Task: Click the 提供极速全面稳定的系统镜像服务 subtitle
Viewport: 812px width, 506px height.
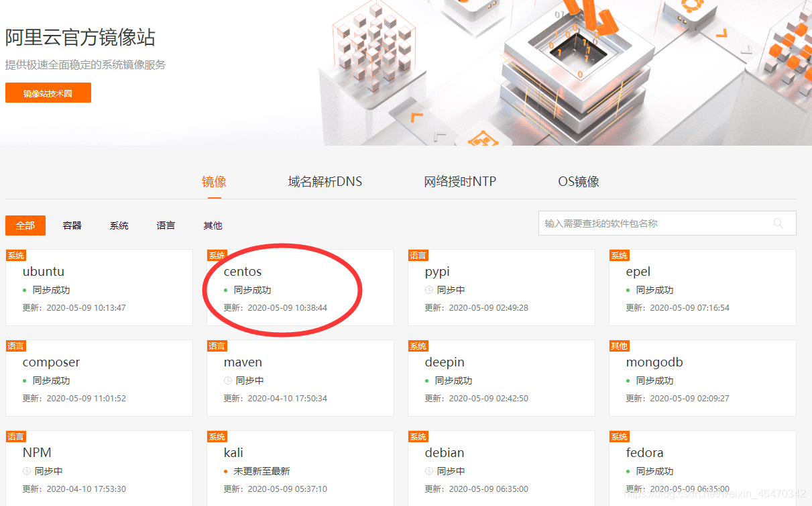Action: coord(85,65)
